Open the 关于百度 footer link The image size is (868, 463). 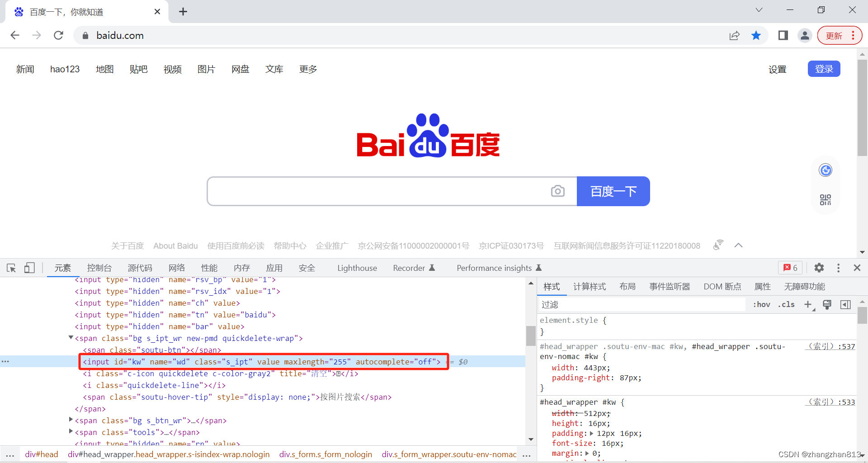pos(127,246)
